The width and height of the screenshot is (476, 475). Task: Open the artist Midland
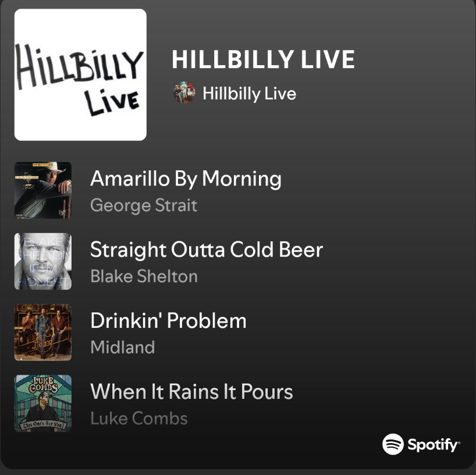pyautogui.click(x=122, y=347)
